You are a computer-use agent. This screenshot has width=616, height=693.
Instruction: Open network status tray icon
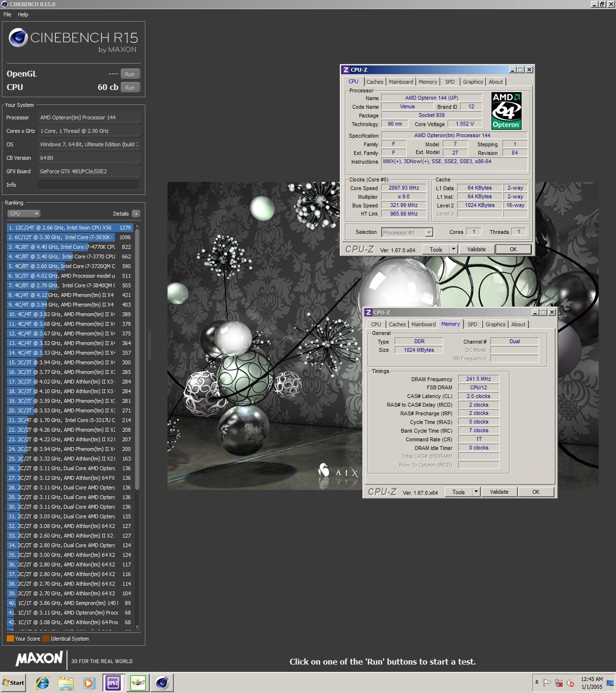[x=559, y=682]
